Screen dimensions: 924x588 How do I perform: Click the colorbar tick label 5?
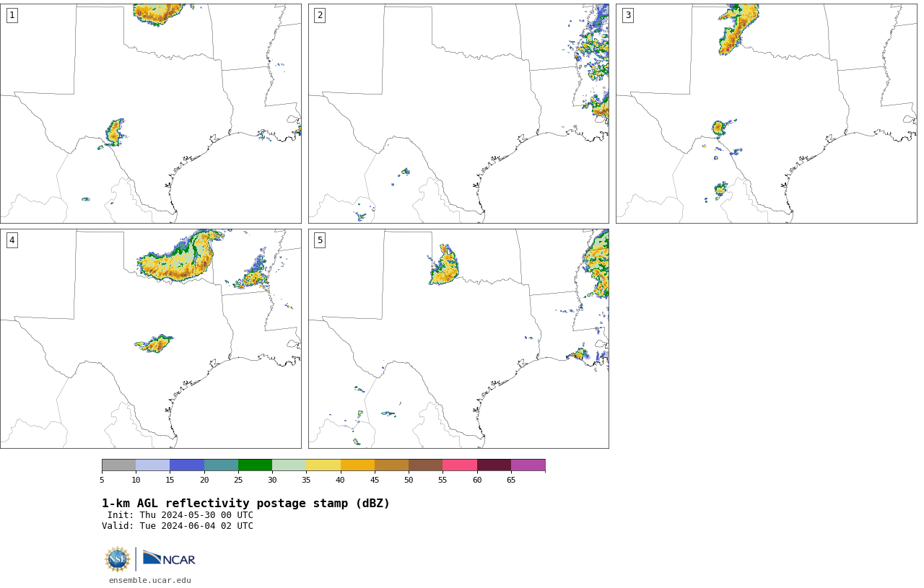(x=102, y=480)
